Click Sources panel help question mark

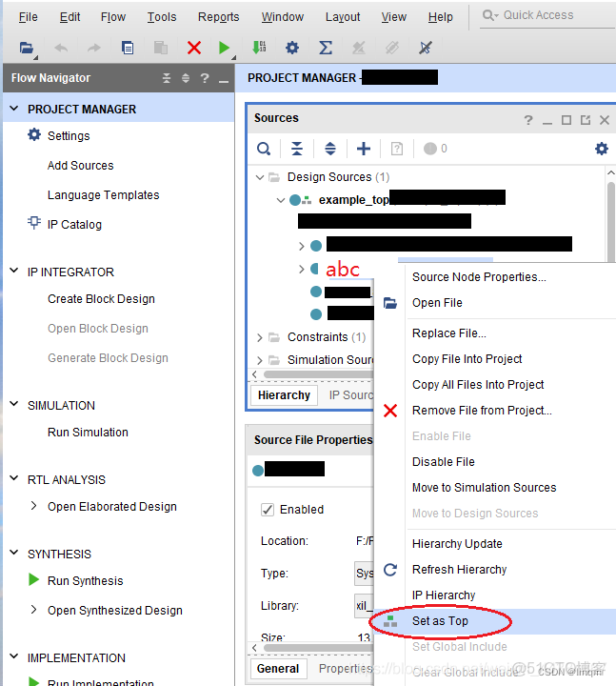click(528, 119)
